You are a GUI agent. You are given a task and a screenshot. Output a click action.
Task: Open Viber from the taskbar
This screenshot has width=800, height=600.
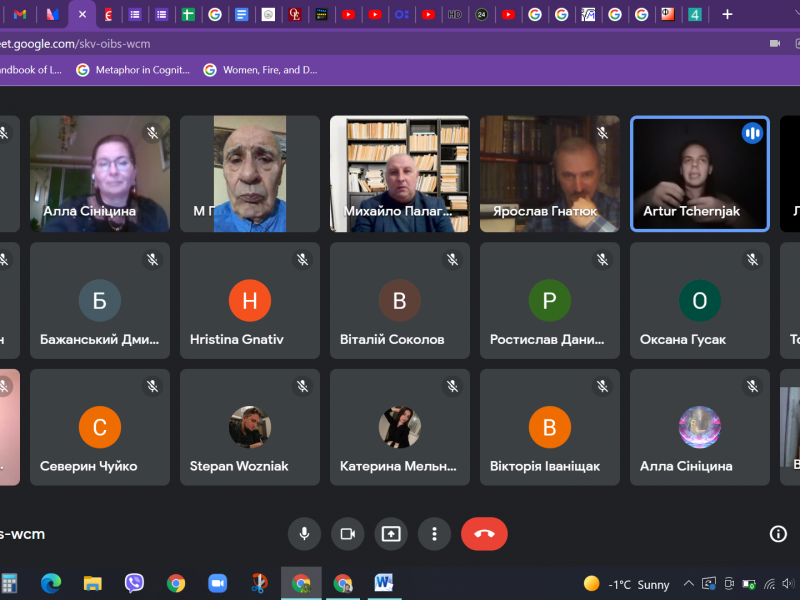point(134,583)
